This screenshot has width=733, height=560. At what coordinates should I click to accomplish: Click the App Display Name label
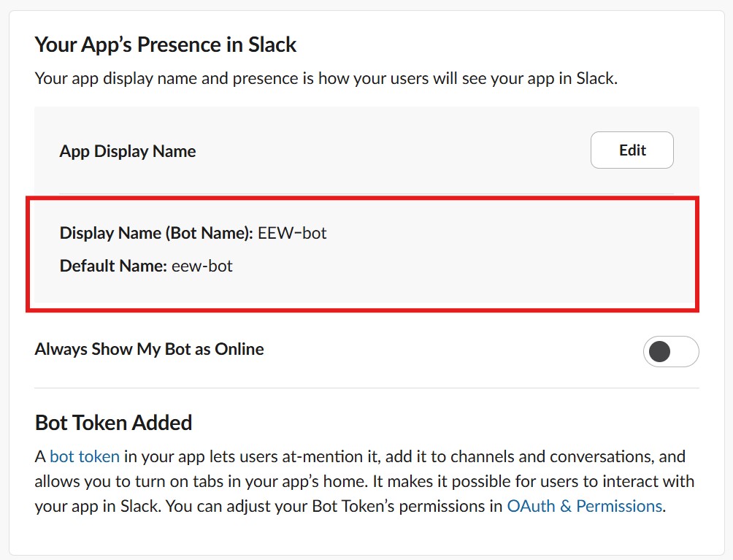click(128, 151)
